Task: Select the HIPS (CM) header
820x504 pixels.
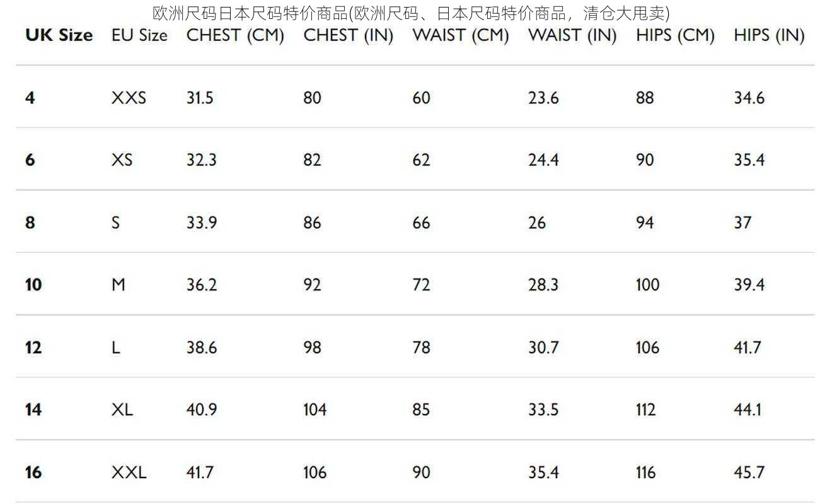Action: pyautogui.click(x=675, y=35)
